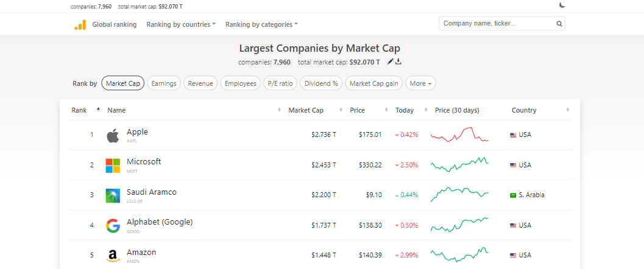Click the USA flag in Amazon row
Image resolution: width=644 pixels, height=269 pixels.
point(513,256)
